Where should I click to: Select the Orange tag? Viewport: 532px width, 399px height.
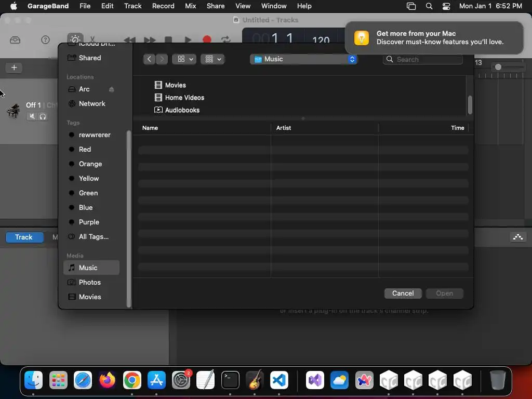(x=90, y=164)
